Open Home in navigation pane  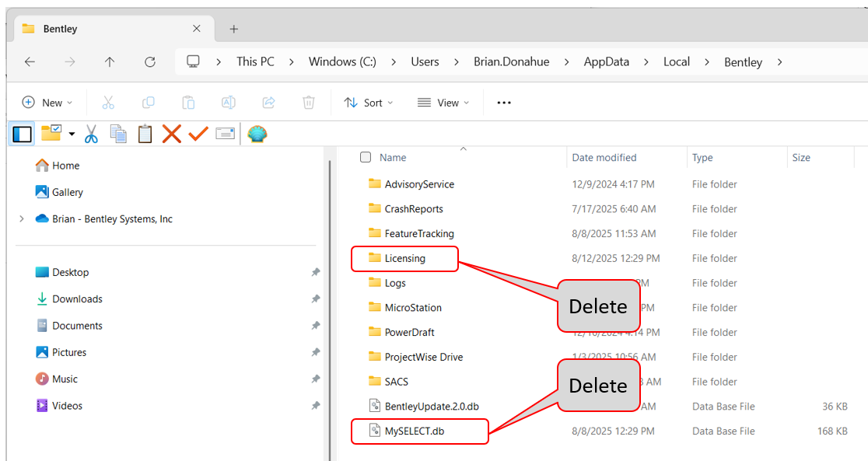click(58, 166)
